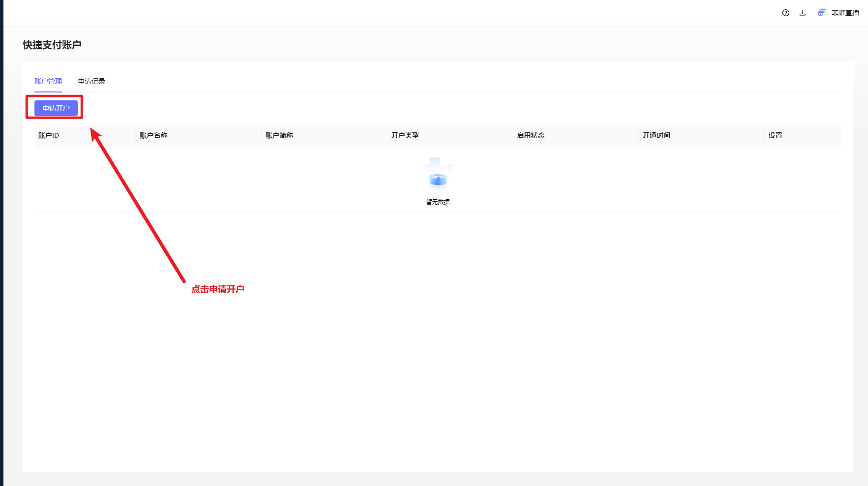
Task: Click the 菲耀直播 brand logo icon
Action: tap(821, 13)
